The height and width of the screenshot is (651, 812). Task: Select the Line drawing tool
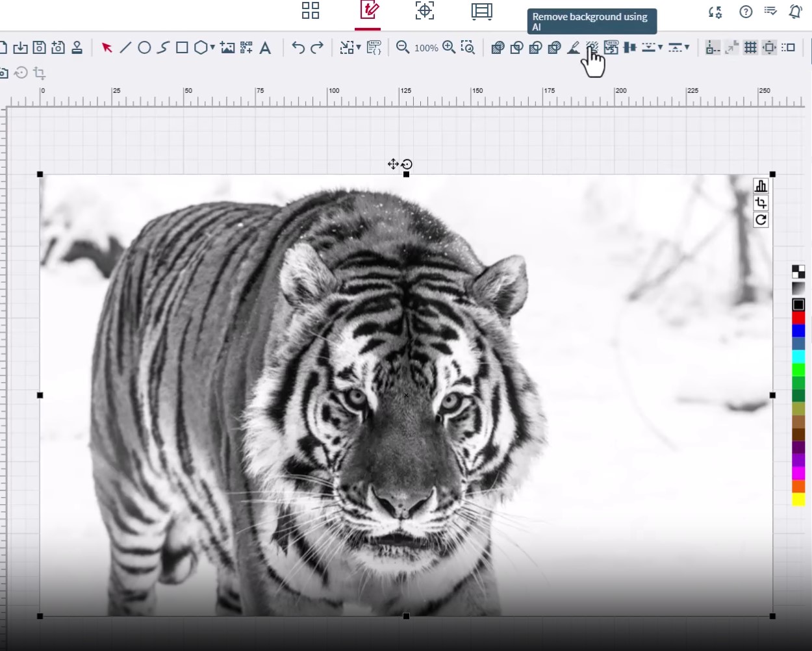126,47
